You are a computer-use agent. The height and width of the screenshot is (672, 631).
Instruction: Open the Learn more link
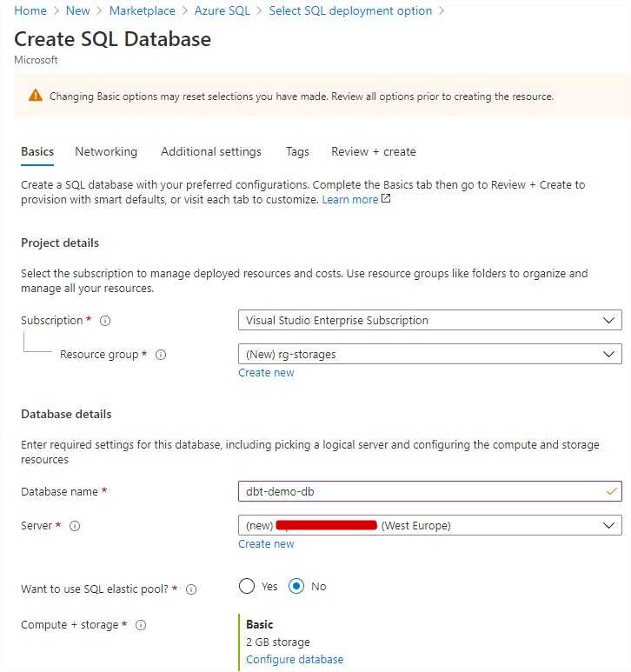(x=350, y=200)
